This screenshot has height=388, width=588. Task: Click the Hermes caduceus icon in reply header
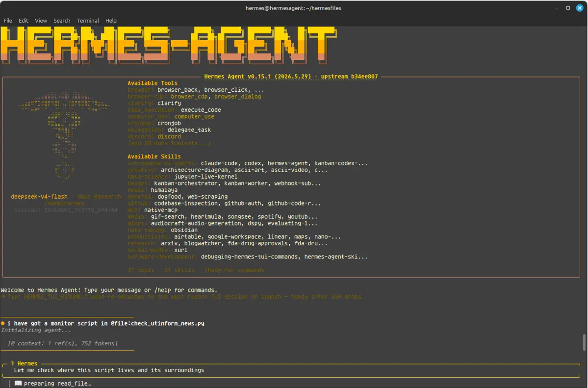pyautogui.click(x=12, y=363)
